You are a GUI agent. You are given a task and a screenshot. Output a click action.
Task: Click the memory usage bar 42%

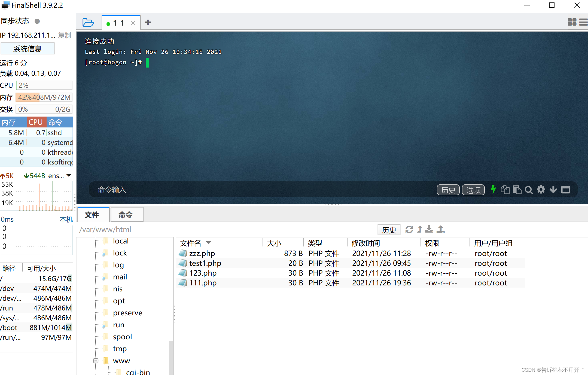[x=44, y=97]
